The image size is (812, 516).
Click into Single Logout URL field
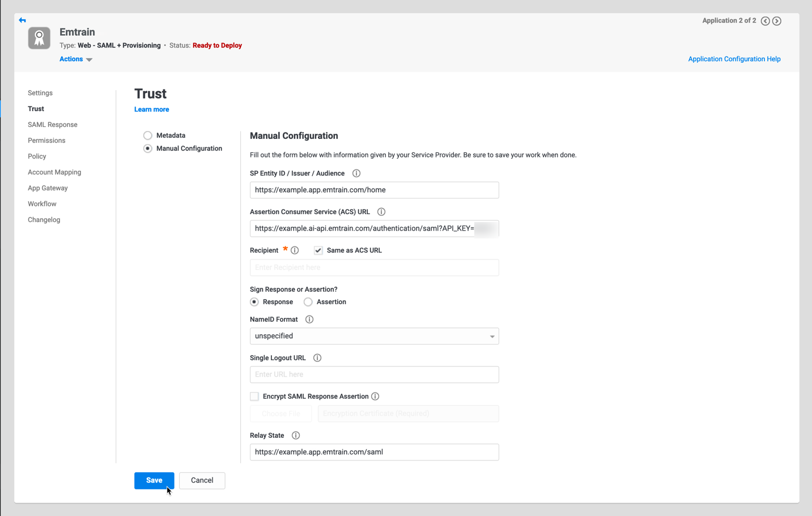[374, 374]
